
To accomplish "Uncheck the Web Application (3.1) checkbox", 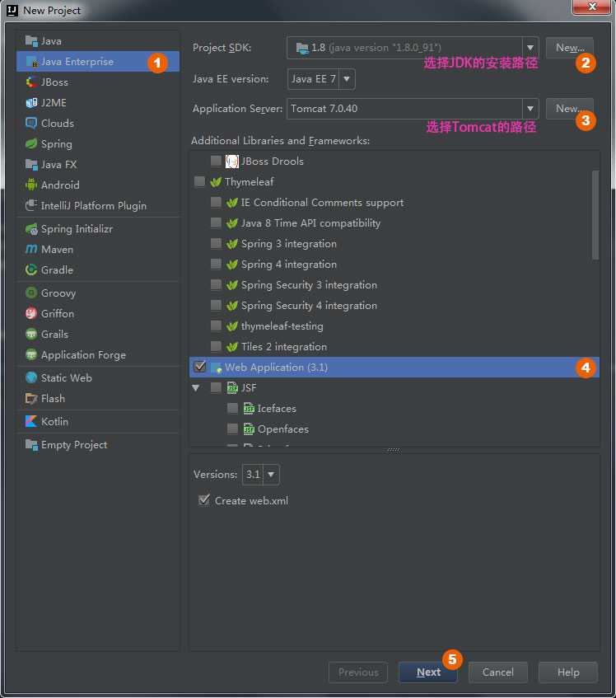I will [x=200, y=367].
